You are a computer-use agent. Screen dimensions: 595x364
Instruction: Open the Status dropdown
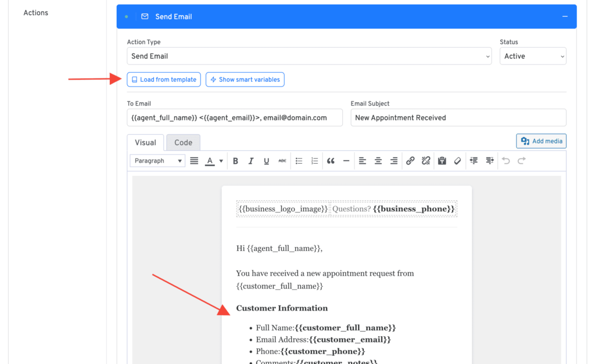pos(532,56)
